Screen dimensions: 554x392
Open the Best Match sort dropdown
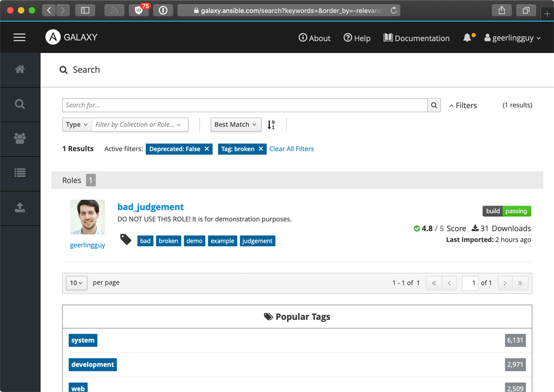click(x=236, y=125)
